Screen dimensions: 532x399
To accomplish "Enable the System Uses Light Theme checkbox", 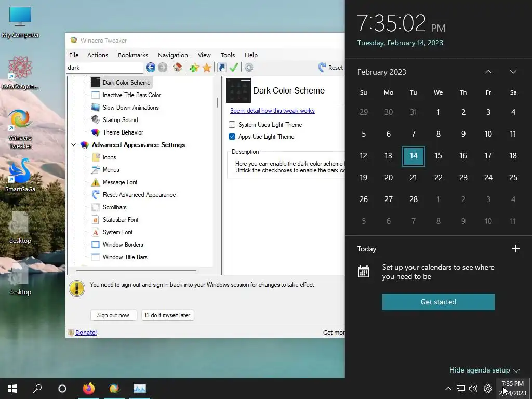I will [x=232, y=125].
